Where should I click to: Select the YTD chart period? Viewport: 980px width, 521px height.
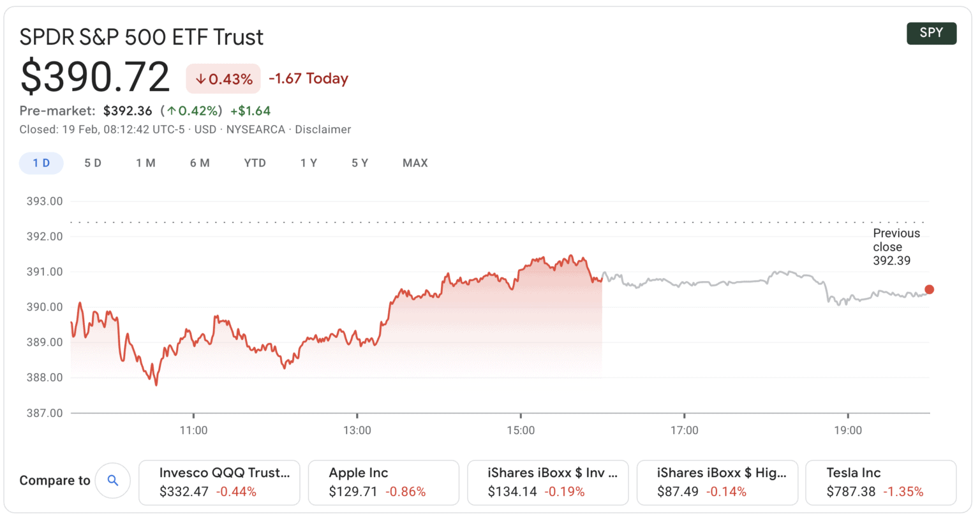pos(255,163)
